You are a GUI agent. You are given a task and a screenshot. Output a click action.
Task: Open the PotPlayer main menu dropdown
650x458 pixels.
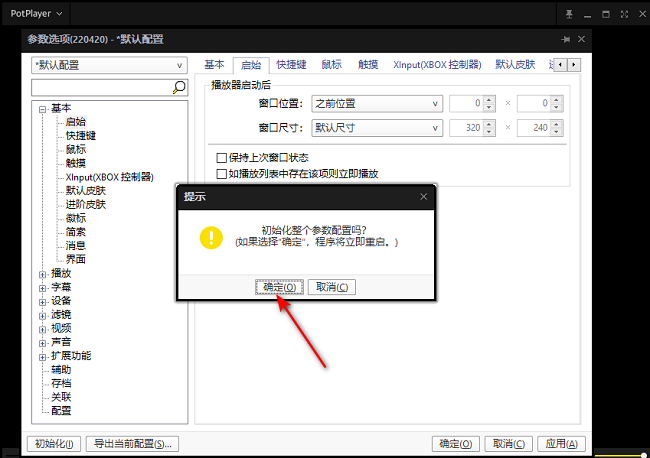35,14
